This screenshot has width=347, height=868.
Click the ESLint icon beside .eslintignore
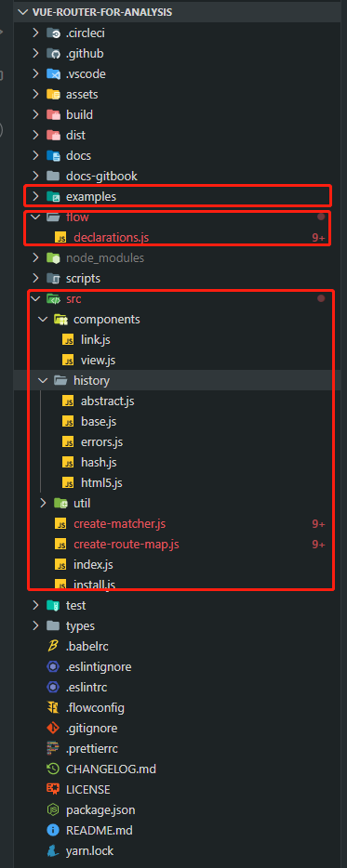click(x=53, y=666)
